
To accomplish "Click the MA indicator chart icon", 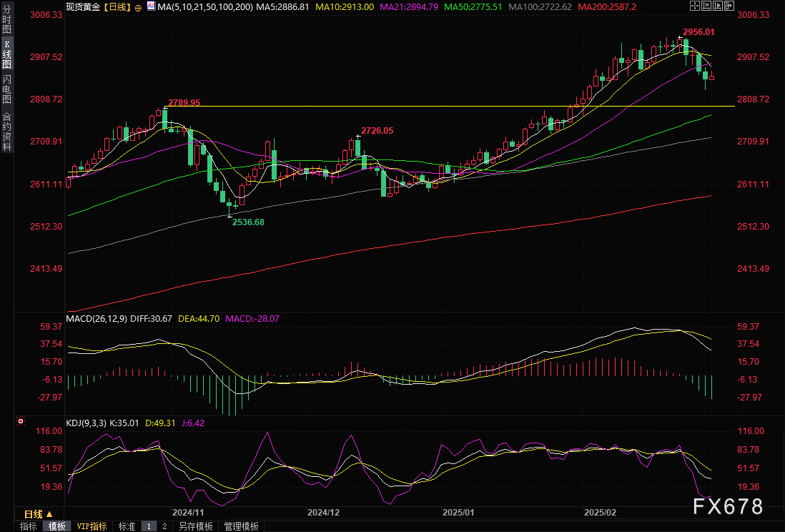I will pos(150,6).
